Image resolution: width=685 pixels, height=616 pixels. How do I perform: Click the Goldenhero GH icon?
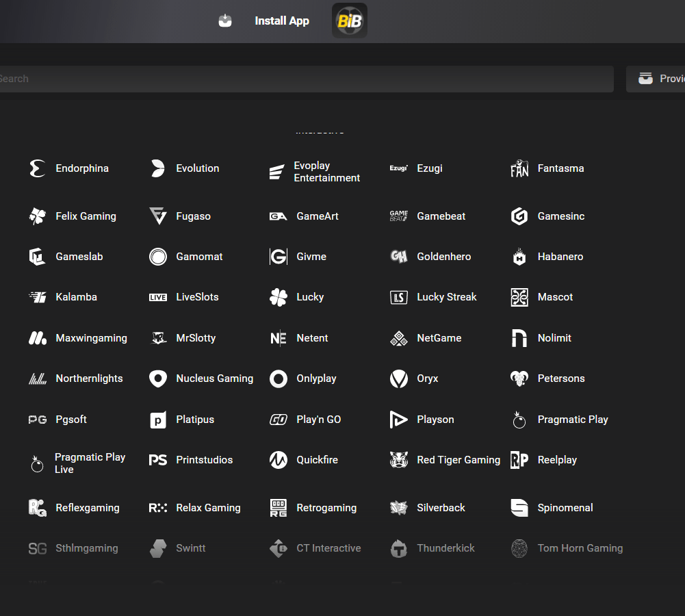tap(398, 257)
